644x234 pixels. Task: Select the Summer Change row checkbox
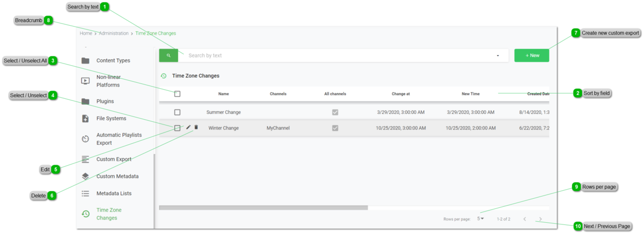177,113
